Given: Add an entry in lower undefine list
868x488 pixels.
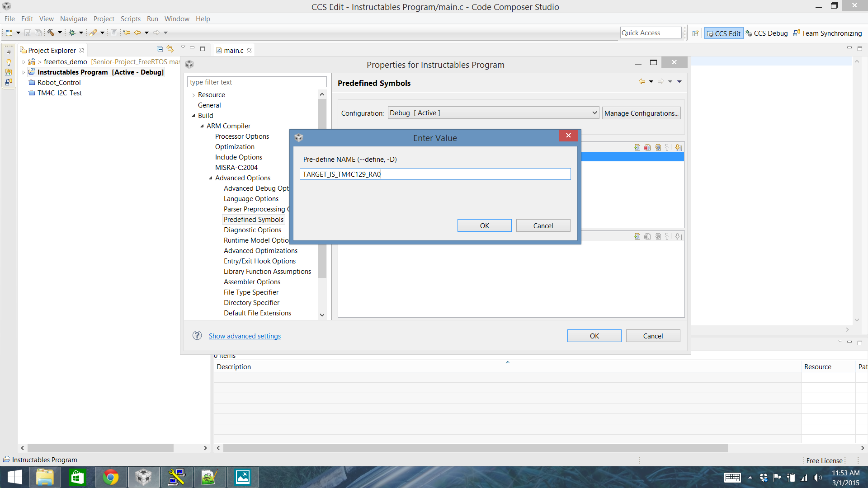Looking at the screenshot, I should point(637,236).
